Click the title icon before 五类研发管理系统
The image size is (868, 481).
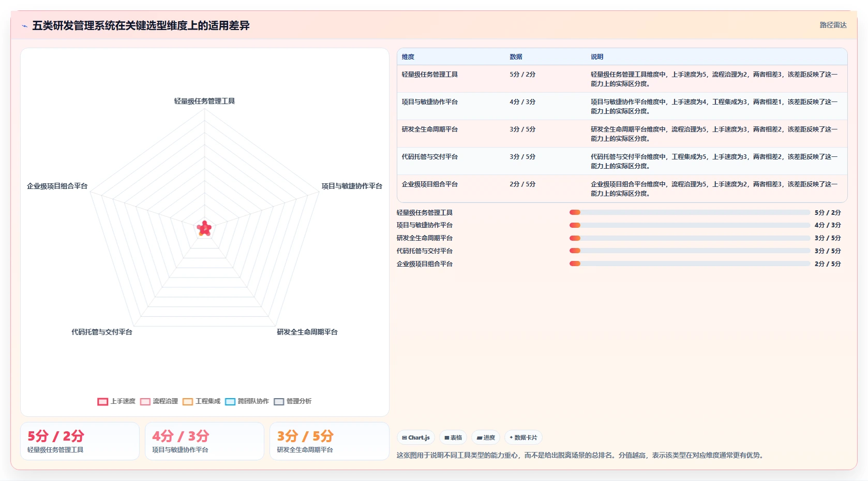coord(24,26)
